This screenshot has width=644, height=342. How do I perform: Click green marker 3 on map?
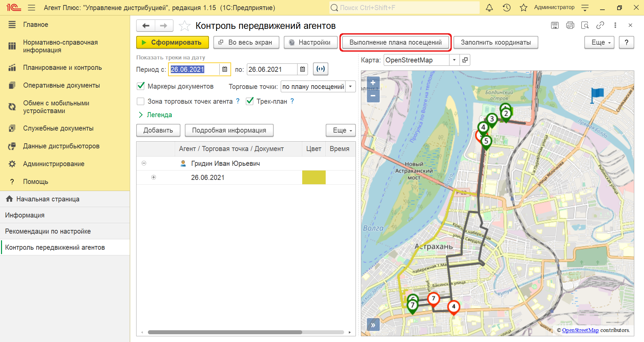pyautogui.click(x=492, y=120)
